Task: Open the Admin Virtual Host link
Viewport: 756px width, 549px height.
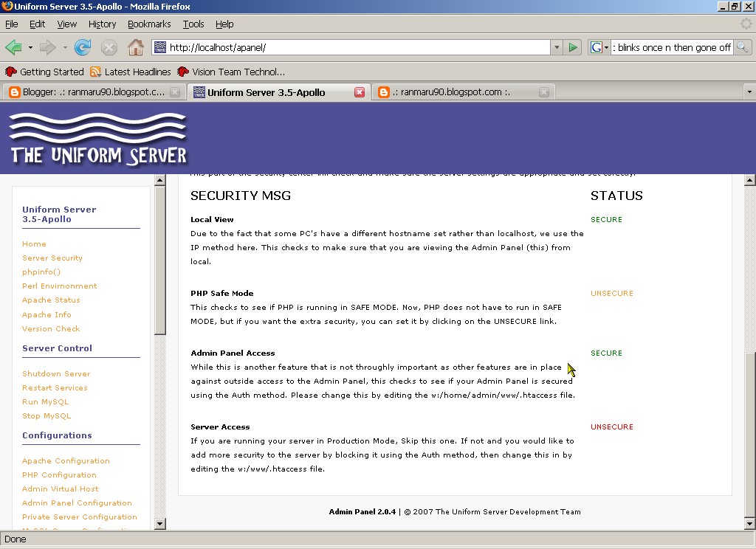Action: click(61, 488)
